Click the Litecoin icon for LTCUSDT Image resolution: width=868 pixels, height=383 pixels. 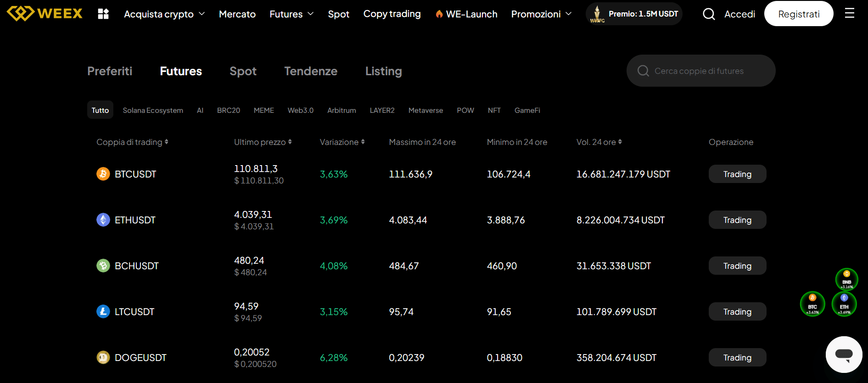103,311
